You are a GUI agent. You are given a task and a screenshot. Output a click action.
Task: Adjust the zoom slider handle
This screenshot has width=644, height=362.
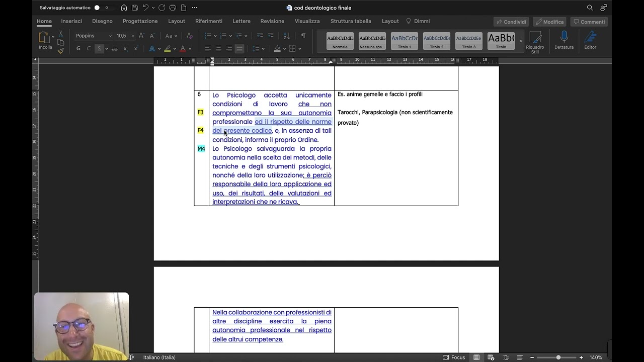(558, 357)
